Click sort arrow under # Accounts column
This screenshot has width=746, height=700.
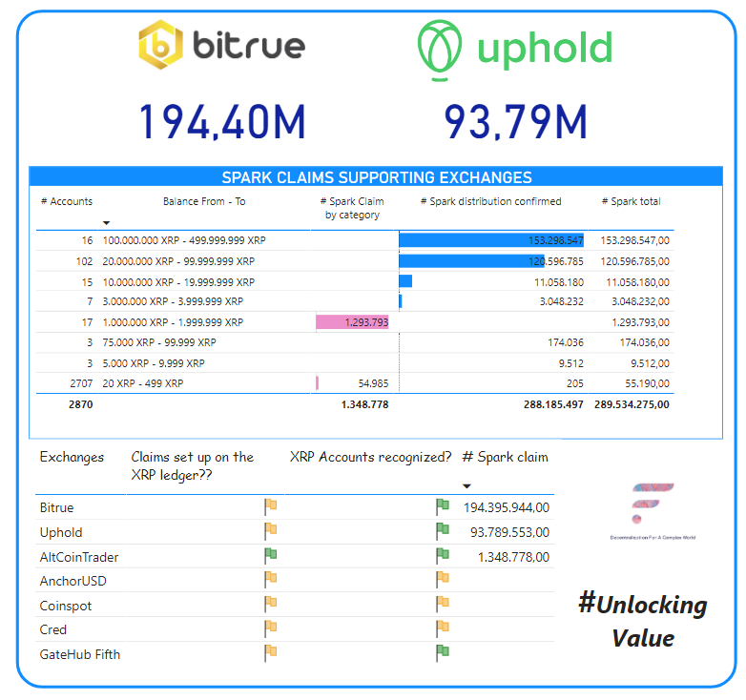click(x=107, y=222)
